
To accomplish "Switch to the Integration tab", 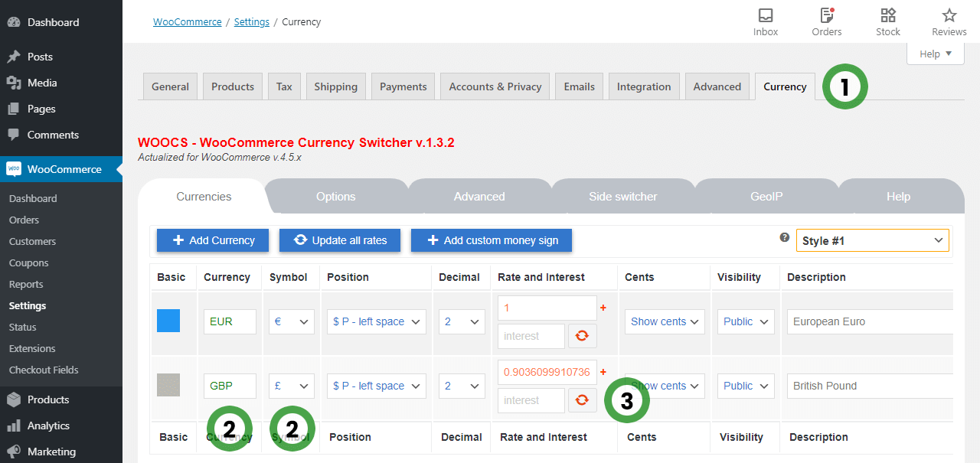I will tap(644, 86).
